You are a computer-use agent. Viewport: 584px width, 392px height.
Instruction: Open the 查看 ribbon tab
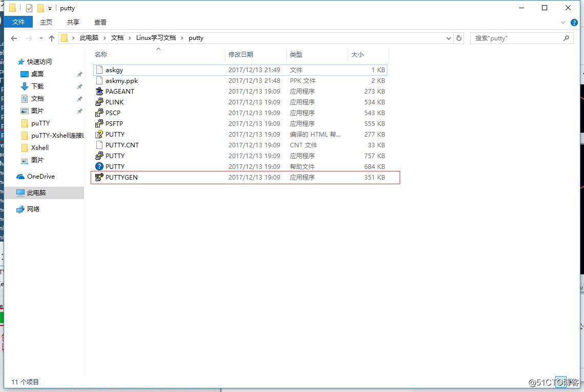coord(100,23)
